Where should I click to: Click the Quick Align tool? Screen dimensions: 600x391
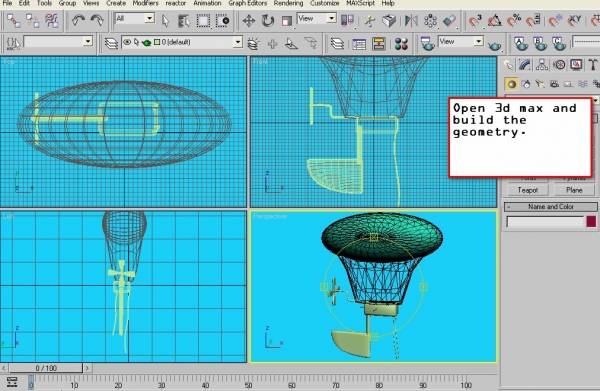[450, 20]
